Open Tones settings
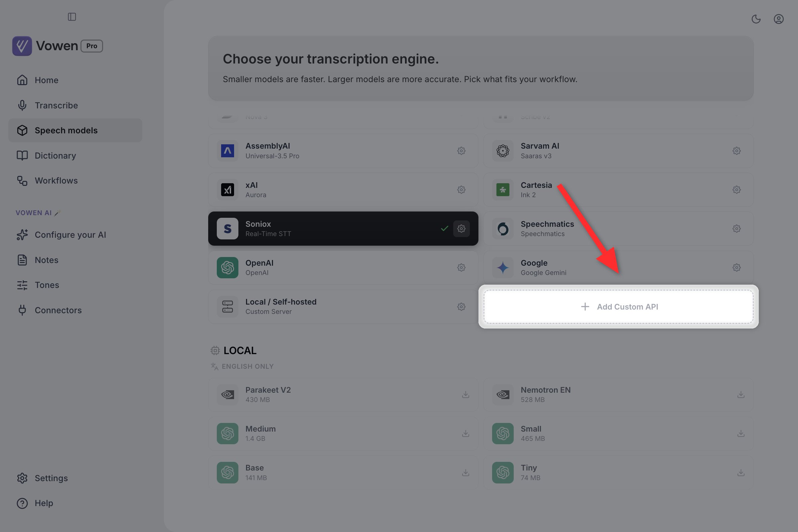The height and width of the screenshot is (532, 798). (x=75, y=285)
